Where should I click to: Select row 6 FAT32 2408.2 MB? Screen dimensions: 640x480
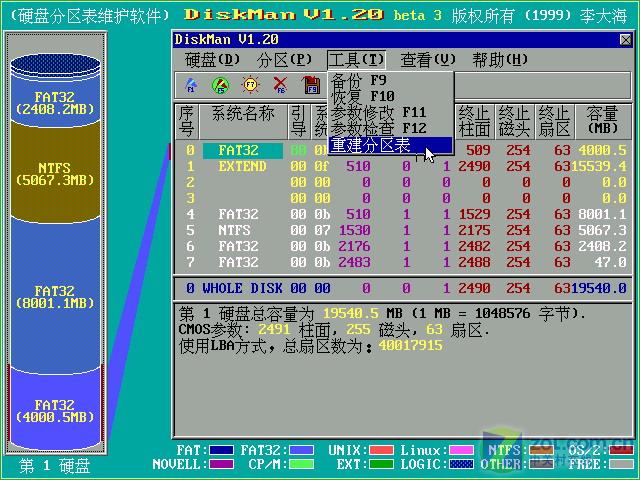pos(403,246)
